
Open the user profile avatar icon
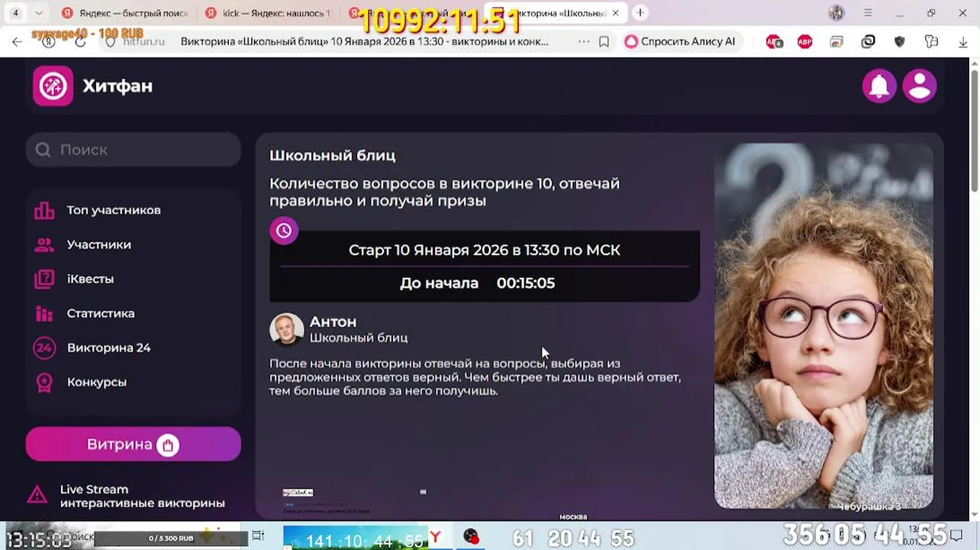click(920, 86)
